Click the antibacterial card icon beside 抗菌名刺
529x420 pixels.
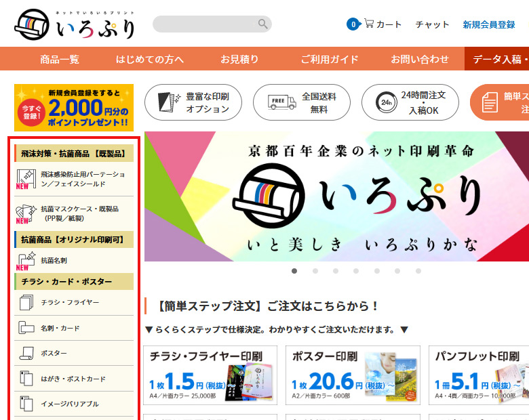[26, 261]
